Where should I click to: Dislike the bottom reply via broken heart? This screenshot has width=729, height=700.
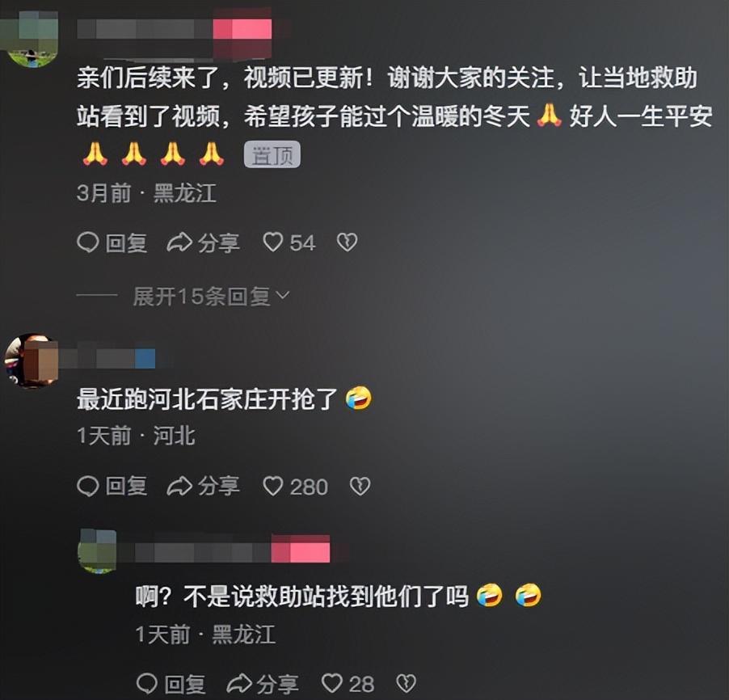(406, 684)
